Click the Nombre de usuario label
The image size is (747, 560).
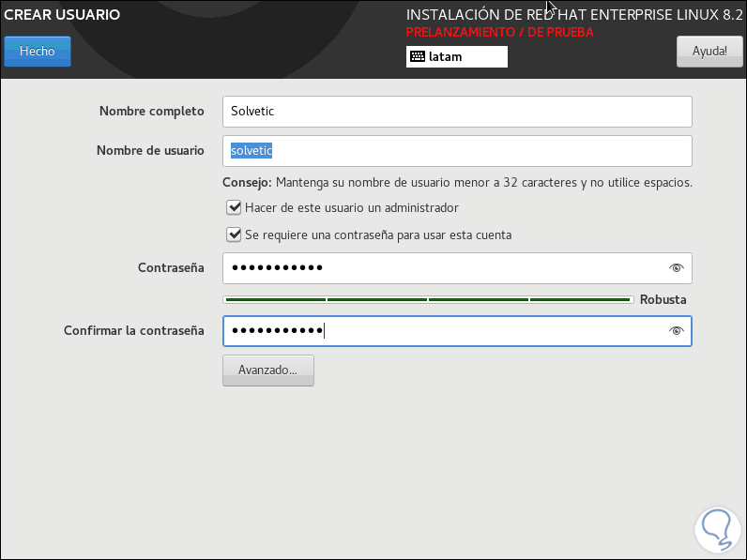pos(150,151)
